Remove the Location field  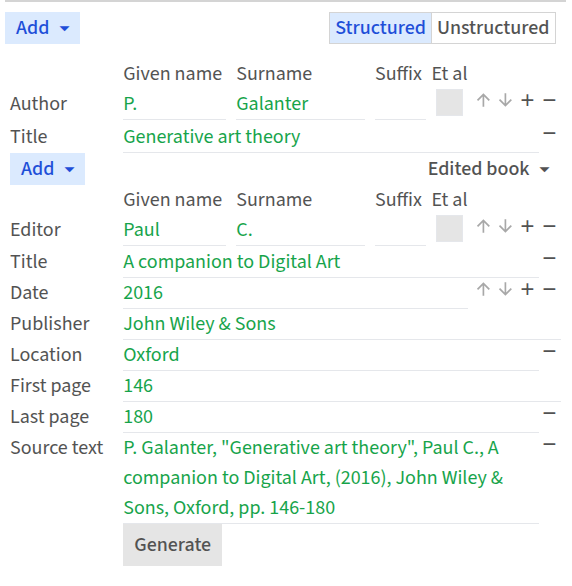click(x=549, y=351)
